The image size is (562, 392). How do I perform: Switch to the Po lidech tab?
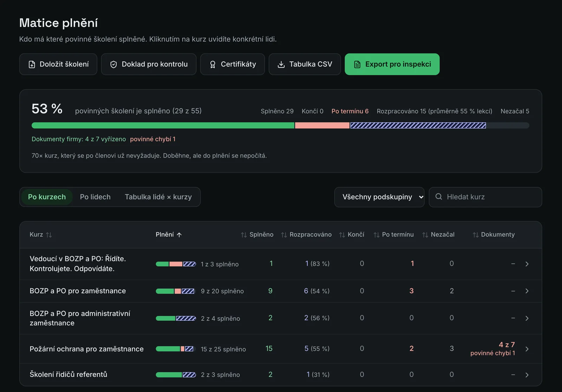pos(95,197)
